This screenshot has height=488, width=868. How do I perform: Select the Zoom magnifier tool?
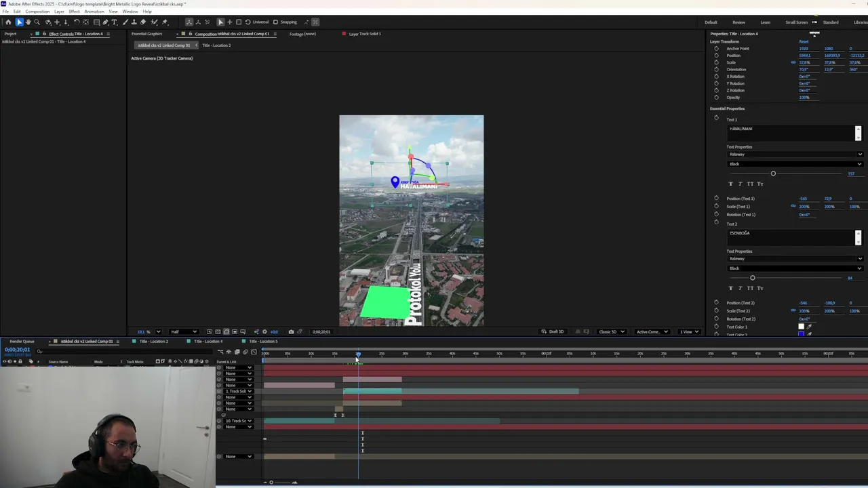pos(37,22)
